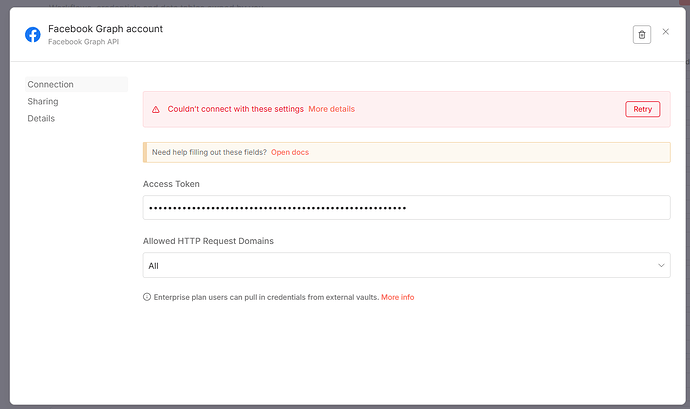Click the Facebook logo icon
The width and height of the screenshot is (690, 409).
click(x=32, y=34)
